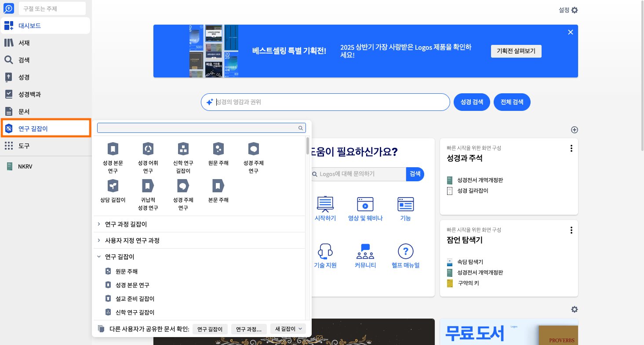
Task: Focus the Logos에 대해 문의하기 field
Action: [x=359, y=174]
